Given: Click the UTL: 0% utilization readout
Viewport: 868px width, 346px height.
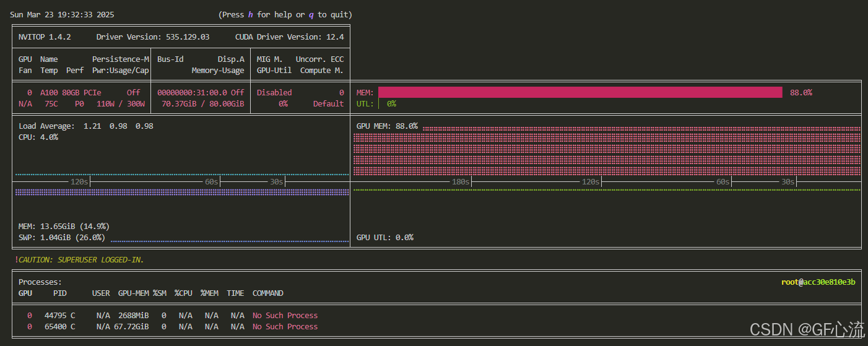Looking at the screenshot, I should tap(376, 104).
